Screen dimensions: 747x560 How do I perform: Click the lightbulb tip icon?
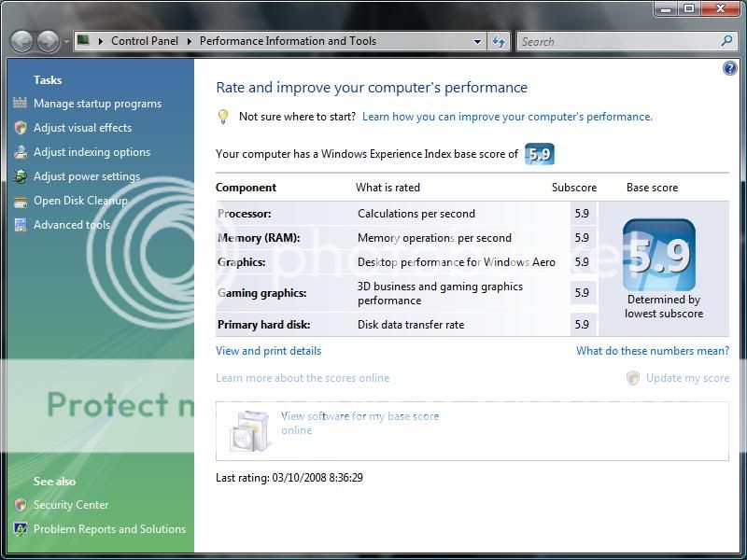[x=223, y=117]
